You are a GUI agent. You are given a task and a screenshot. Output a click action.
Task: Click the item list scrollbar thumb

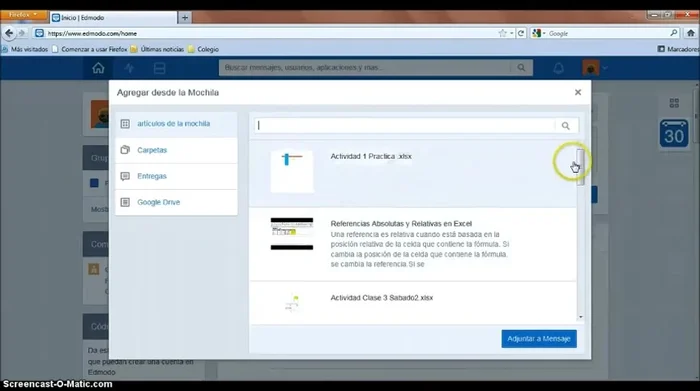pyautogui.click(x=580, y=167)
